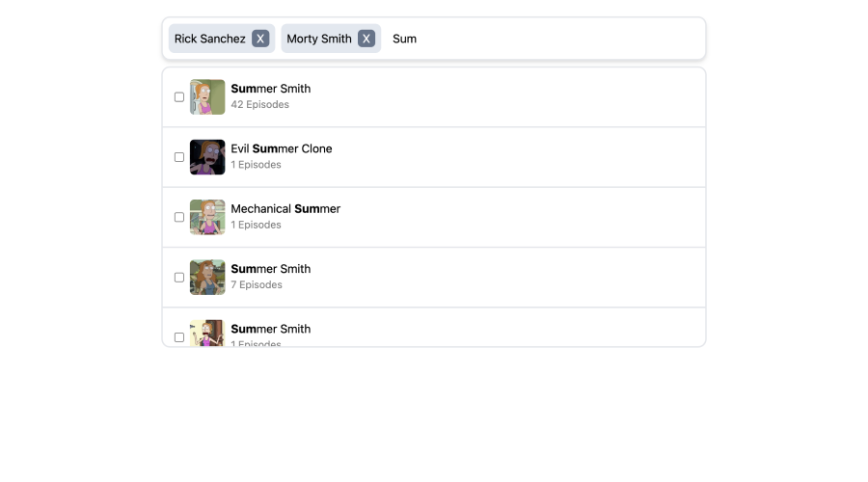Select the Mechanical Summer checkbox

click(x=179, y=218)
